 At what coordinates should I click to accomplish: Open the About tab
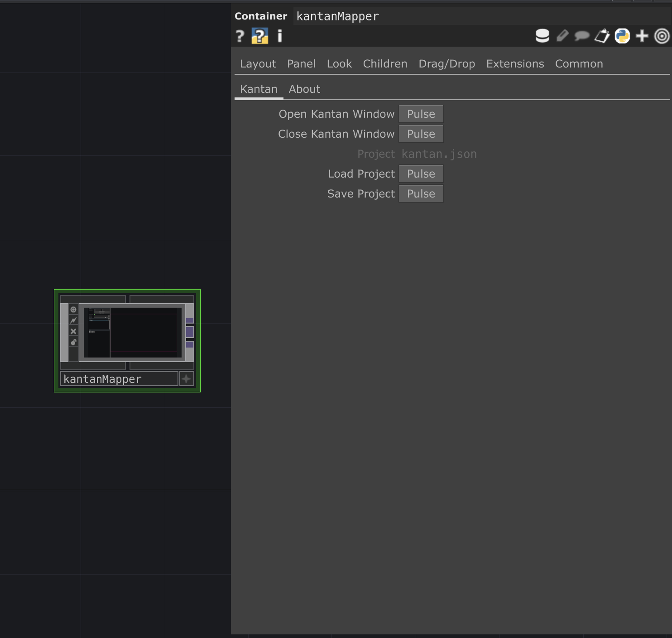[304, 89]
